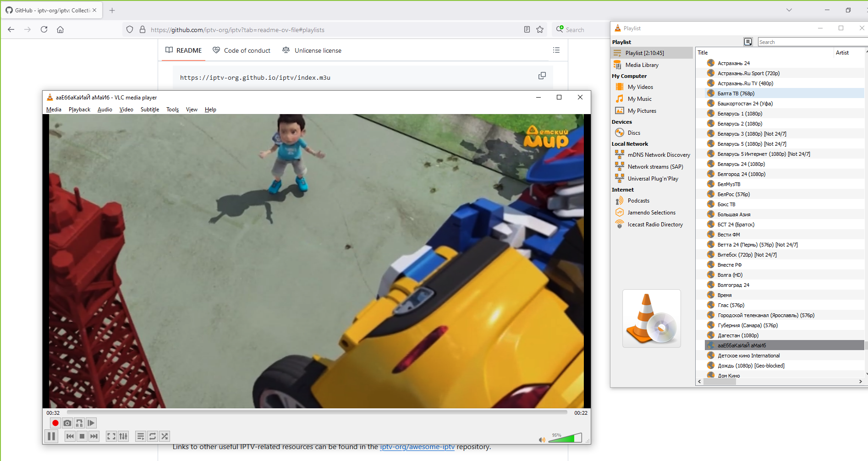868x461 pixels.
Task: Click the red Record button in VLC
Action: point(55,423)
